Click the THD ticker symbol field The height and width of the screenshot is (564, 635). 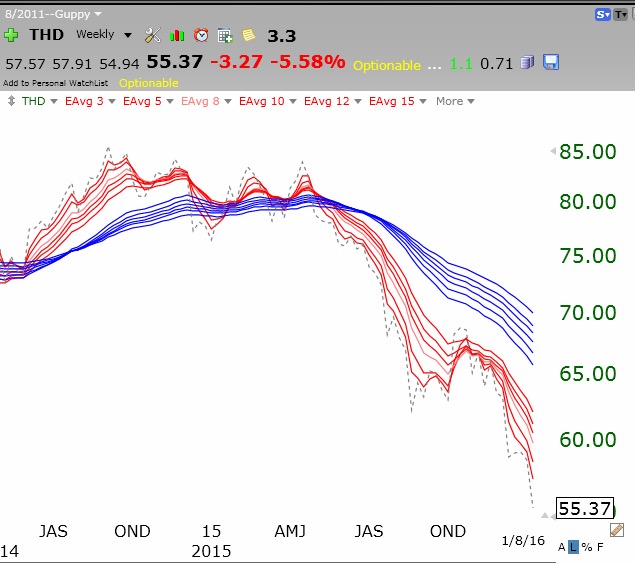[x=46, y=35]
